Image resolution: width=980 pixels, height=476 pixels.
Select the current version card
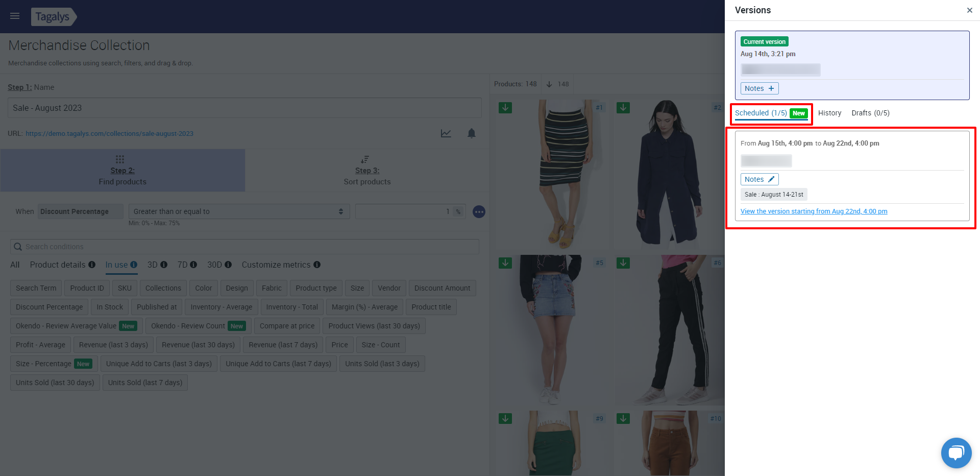[852, 65]
